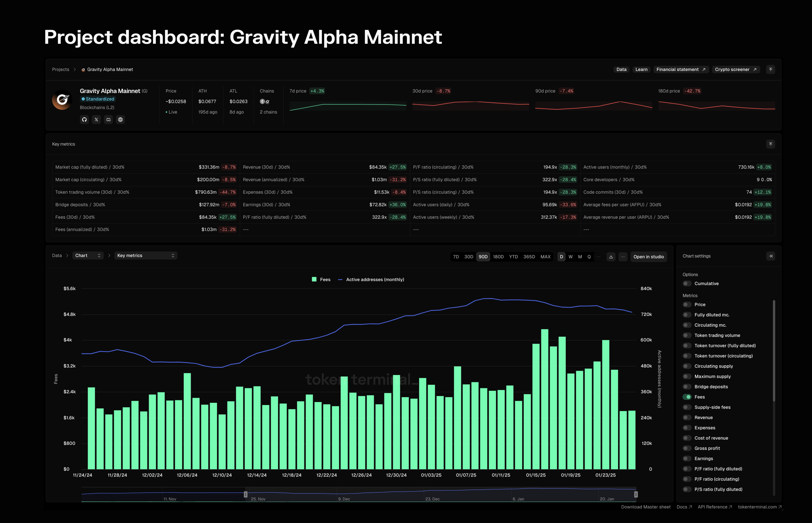Click the right handle of range slider

point(636,495)
